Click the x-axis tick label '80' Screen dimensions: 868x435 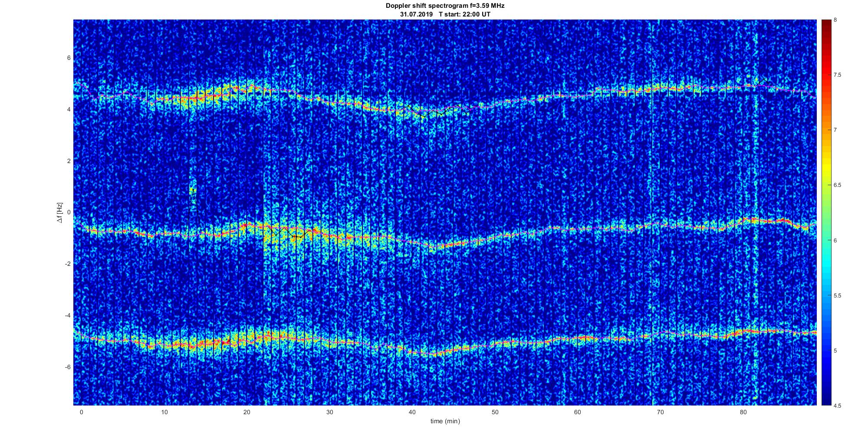tap(743, 412)
